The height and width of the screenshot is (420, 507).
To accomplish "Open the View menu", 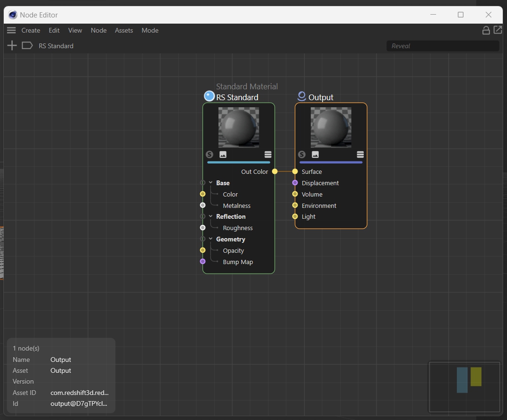I will click(x=75, y=30).
